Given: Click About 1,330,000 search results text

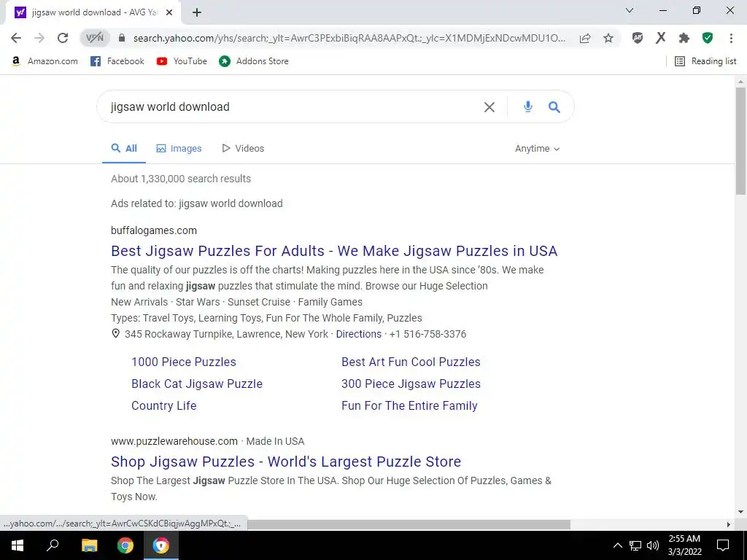Looking at the screenshot, I should coord(181,179).
